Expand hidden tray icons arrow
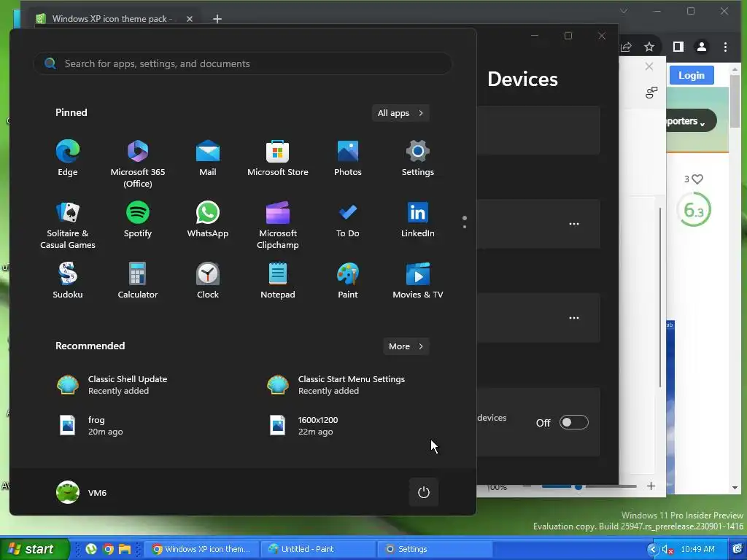This screenshot has width=747, height=560. (x=653, y=550)
